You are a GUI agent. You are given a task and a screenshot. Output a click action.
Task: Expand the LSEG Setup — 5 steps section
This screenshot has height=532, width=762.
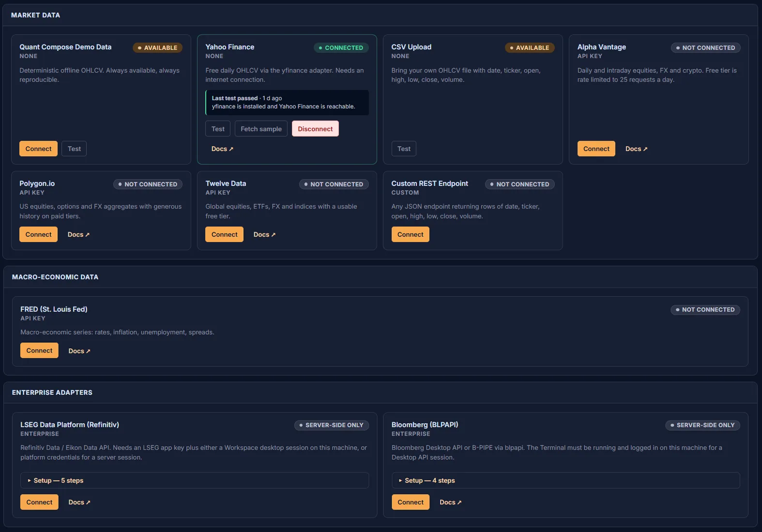[195, 480]
